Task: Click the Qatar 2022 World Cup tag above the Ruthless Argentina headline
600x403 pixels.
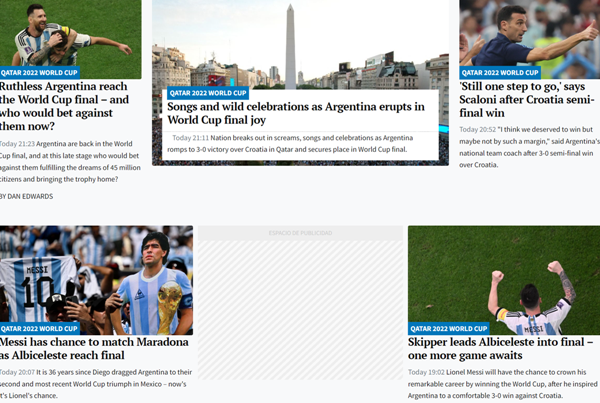Action: coord(39,73)
